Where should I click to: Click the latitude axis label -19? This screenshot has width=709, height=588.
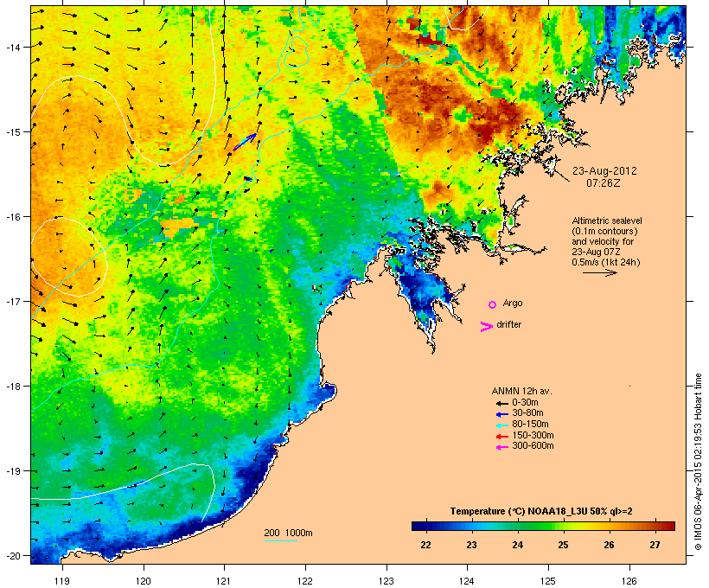pyautogui.click(x=13, y=471)
